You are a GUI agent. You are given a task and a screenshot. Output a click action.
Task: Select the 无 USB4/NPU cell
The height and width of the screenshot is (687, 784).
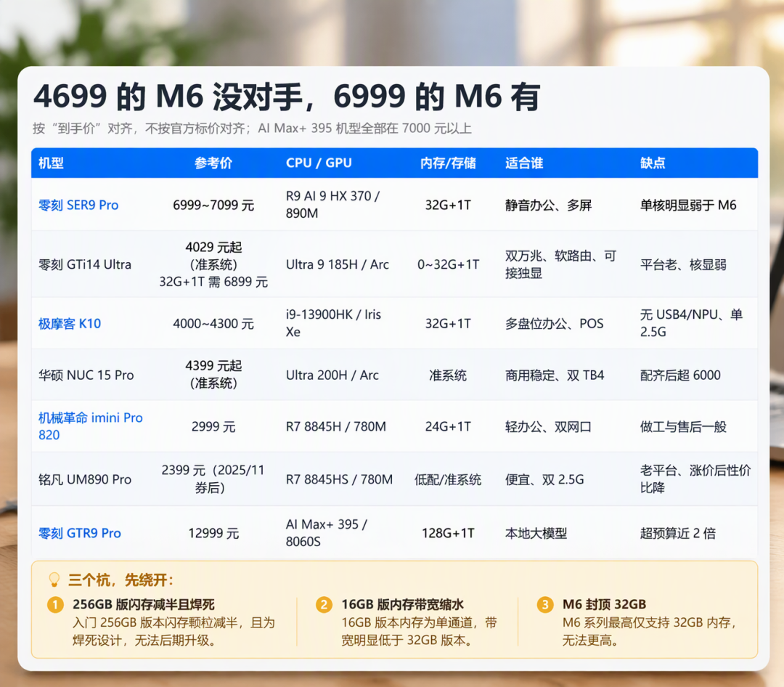click(691, 323)
